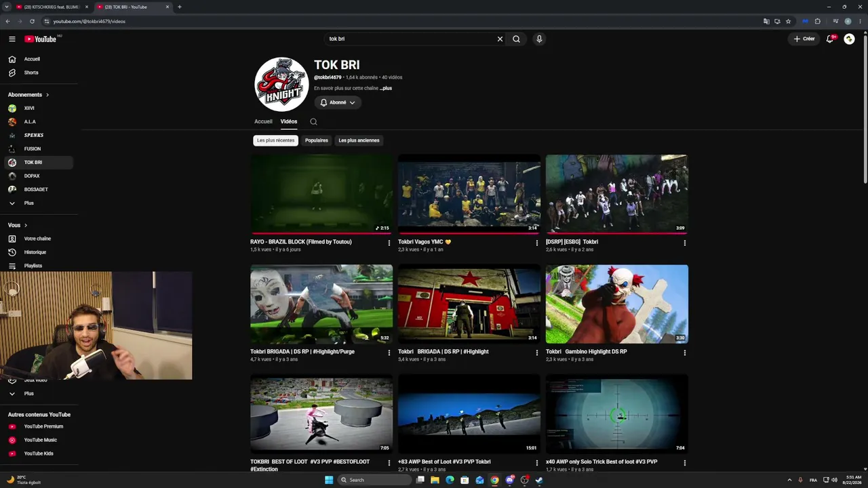
Task: Open File Explorer from the taskbar
Action: click(x=435, y=480)
